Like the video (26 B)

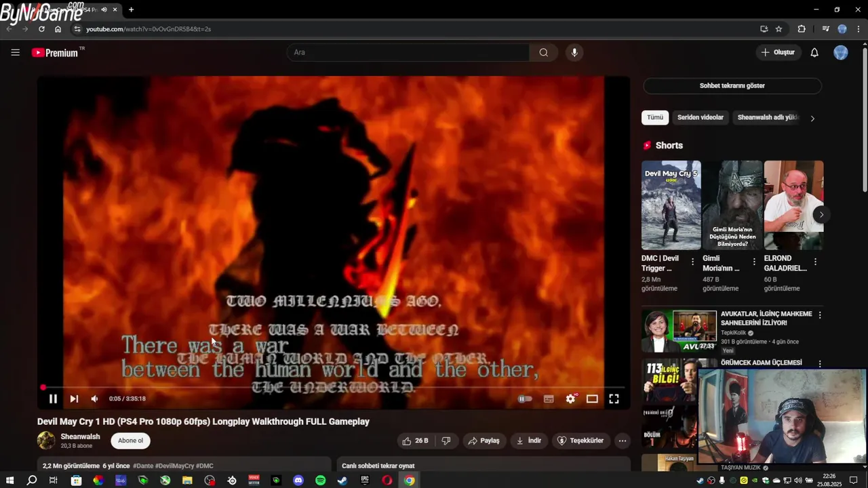tap(415, 441)
